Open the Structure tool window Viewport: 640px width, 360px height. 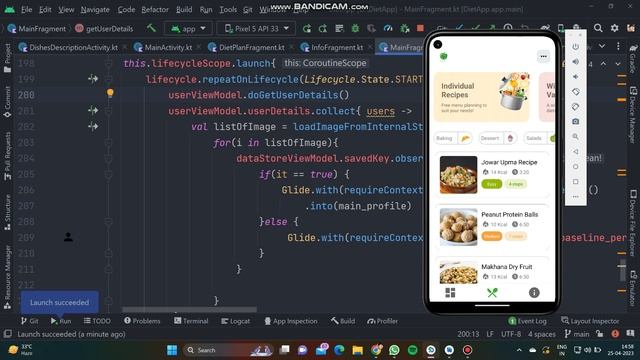pos(7,212)
